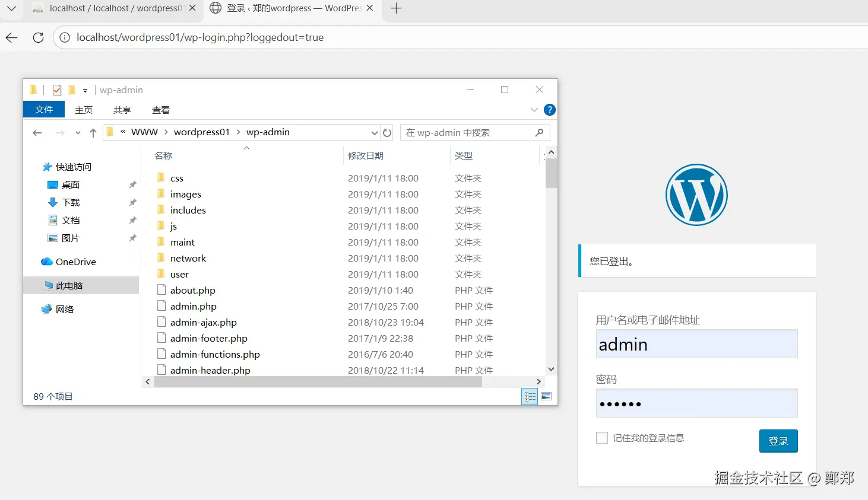Click the site info icon in address bar
The width and height of the screenshot is (868, 500).
point(65,37)
